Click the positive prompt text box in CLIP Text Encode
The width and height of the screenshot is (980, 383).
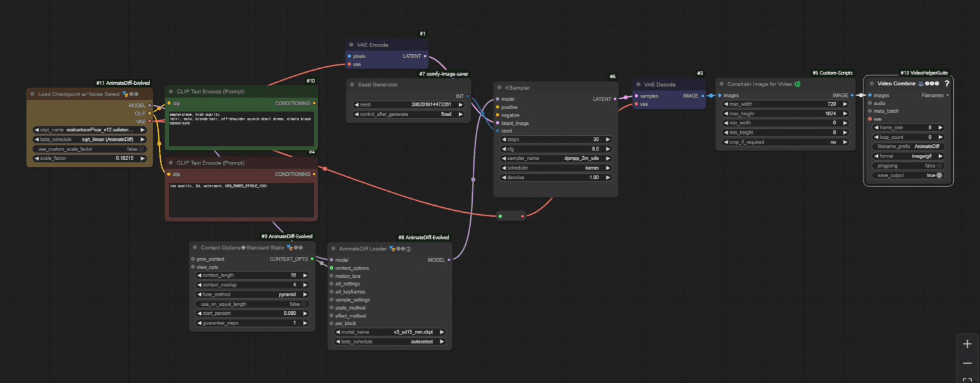coord(241,127)
